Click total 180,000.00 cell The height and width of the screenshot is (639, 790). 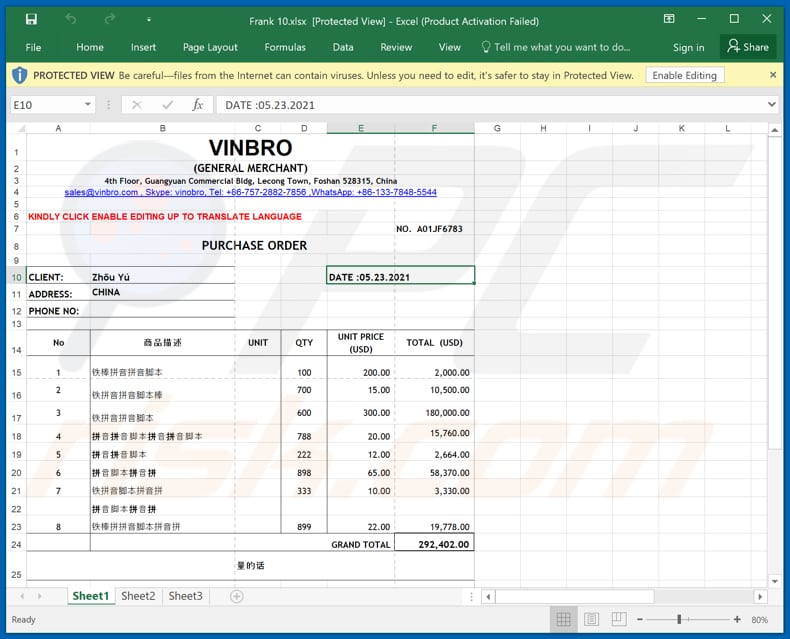435,413
